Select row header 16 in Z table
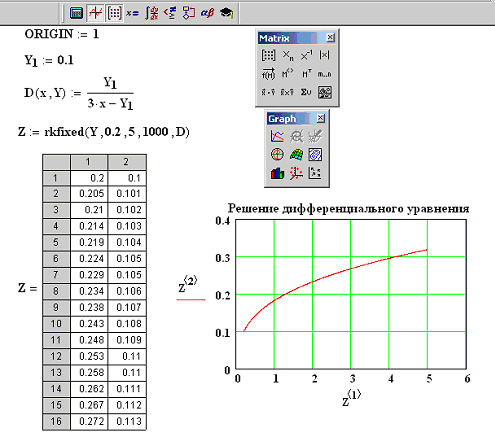The height and width of the screenshot is (436, 495). click(x=56, y=422)
